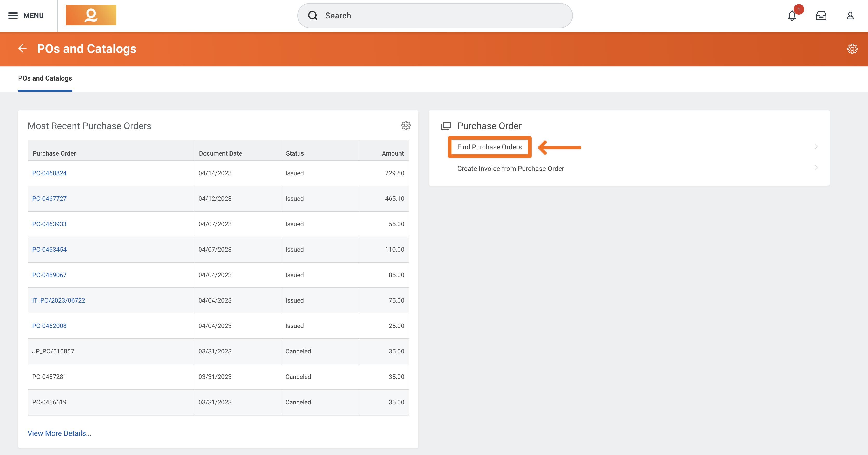The height and width of the screenshot is (455, 868).
Task: Open the user profile icon
Action: pyautogui.click(x=850, y=16)
